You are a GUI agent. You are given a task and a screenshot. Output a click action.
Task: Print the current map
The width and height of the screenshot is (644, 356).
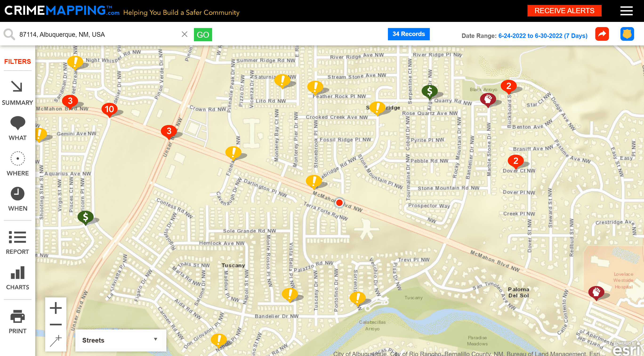coord(17,322)
